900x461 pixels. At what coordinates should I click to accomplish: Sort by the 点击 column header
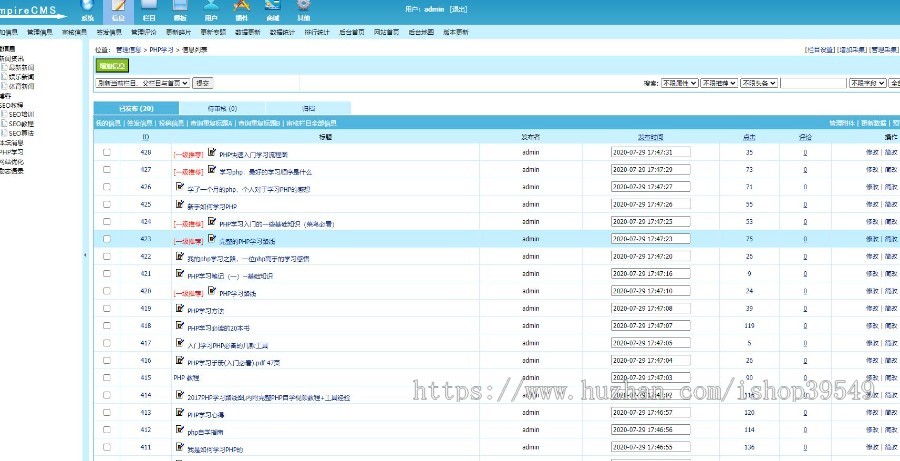pos(749,137)
